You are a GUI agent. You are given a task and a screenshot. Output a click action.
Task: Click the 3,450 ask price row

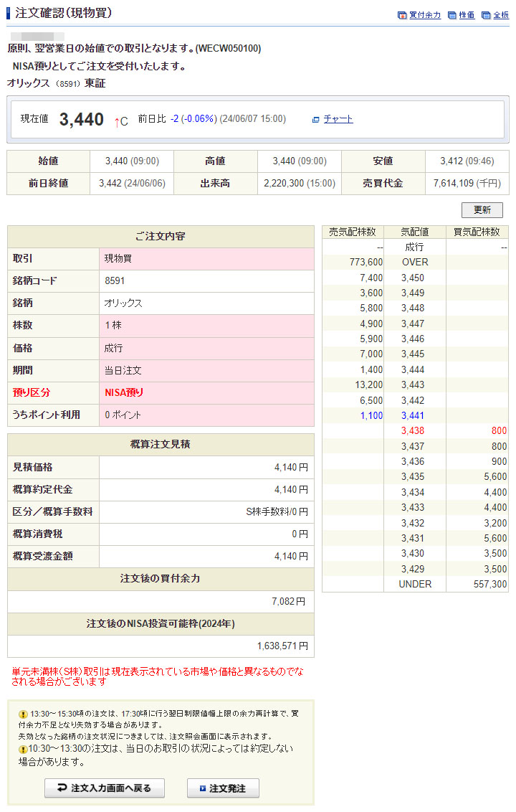tap(413, 278)
